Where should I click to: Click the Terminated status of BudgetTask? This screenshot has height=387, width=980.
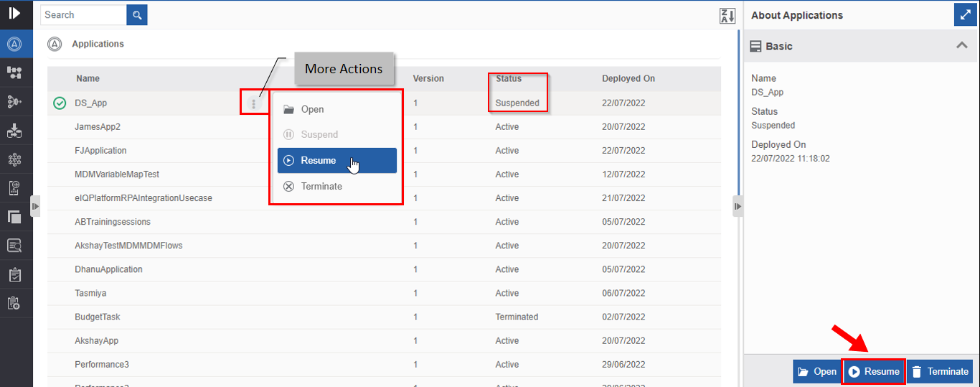tap(517, 317)
